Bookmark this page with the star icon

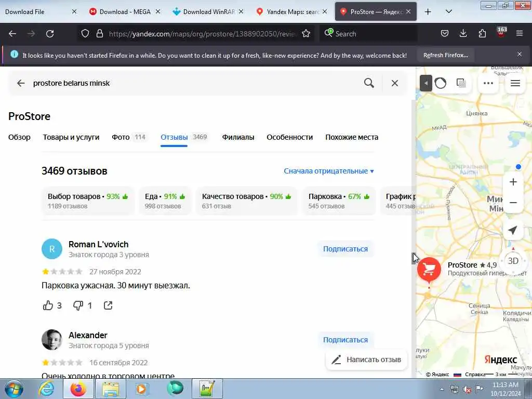coord(306,33)
